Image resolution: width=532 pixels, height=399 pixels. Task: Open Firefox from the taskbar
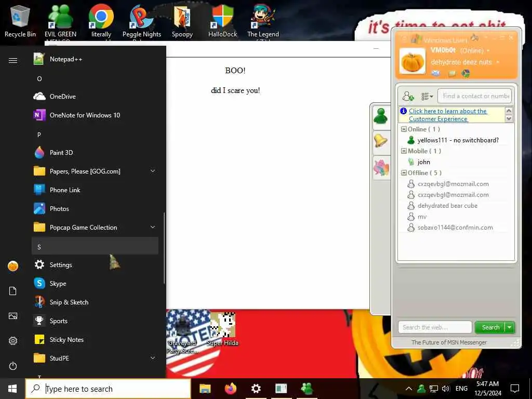pos(230,389)
